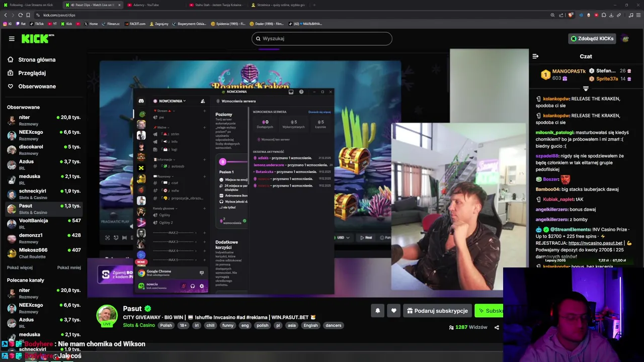Open Discord user settings gear
The height and width of the screenshot is (362, 644).
pos(202,286)
